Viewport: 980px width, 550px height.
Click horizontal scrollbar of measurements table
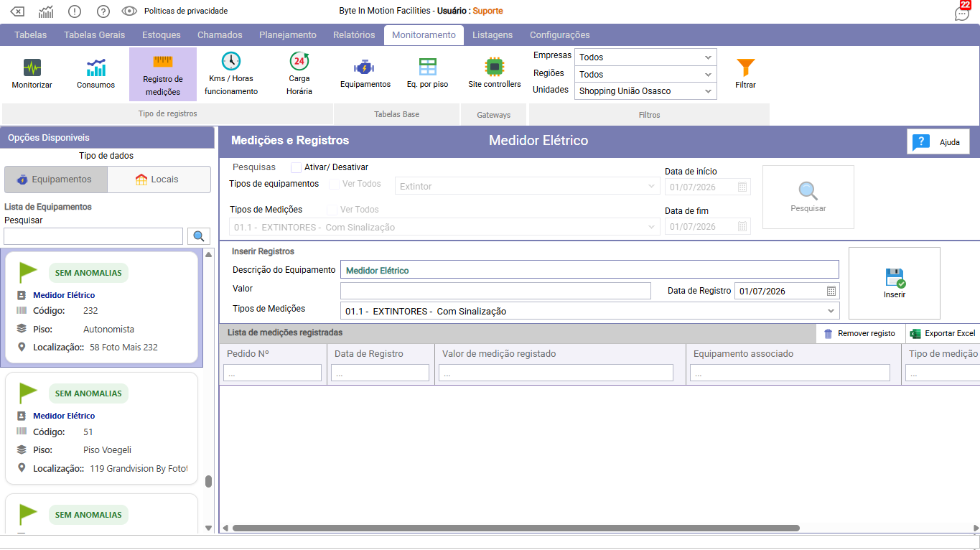point(515,528)
